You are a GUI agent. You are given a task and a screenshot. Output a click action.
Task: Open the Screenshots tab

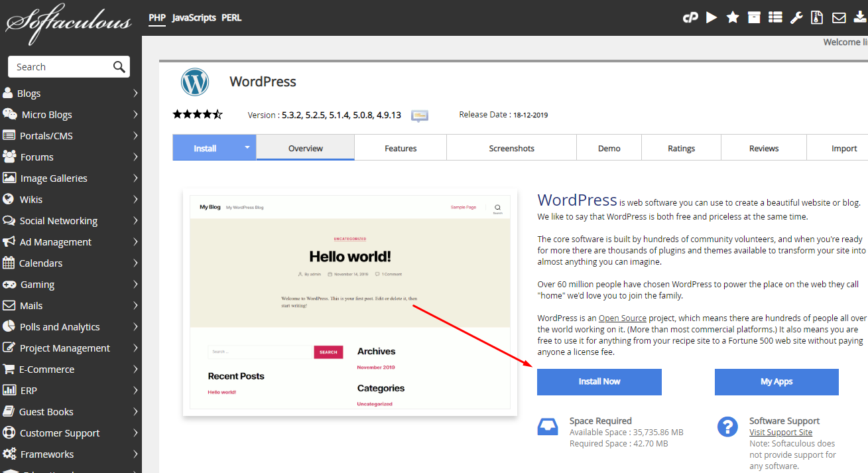pyautogui.click(x=512, y=148)
